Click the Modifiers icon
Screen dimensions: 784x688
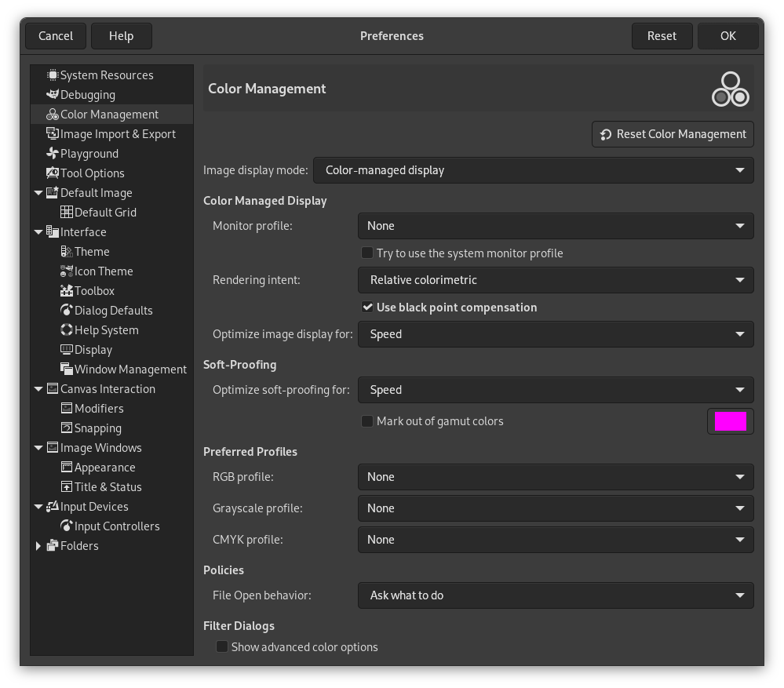pyautogui.click(x=67, y=408)
